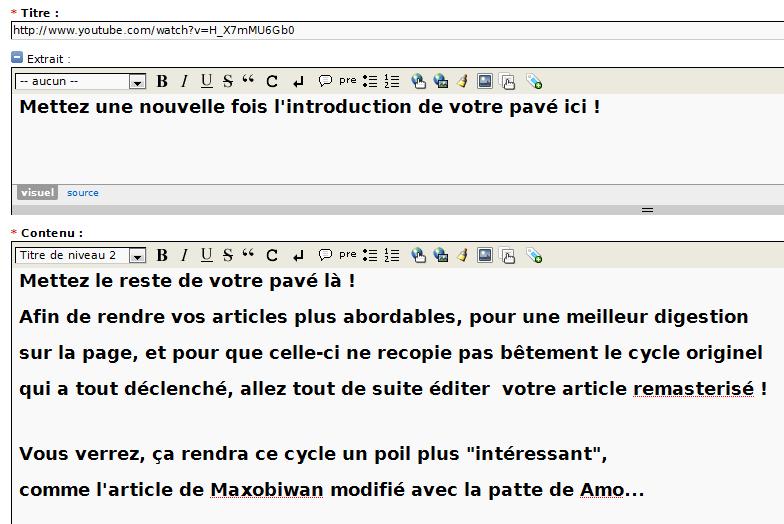Insert hyperlink via globe icon in Extrait toolbar
Screen dimensions: 784x524
pos(418,81)
